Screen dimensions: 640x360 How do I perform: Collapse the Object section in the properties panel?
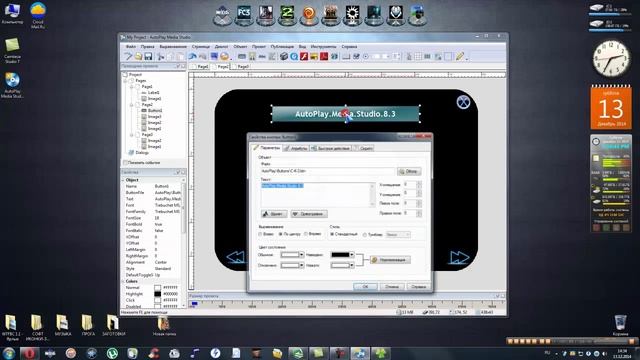(123, 180)
